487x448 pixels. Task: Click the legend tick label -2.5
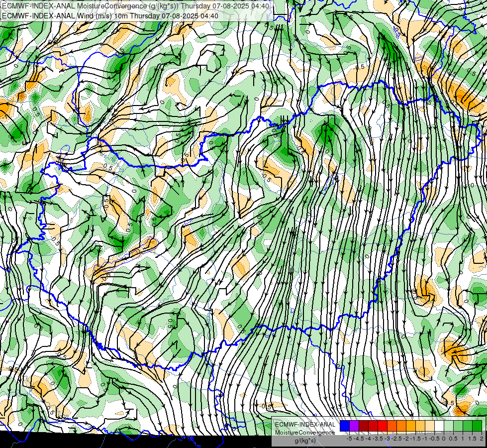tap(396, 439)
